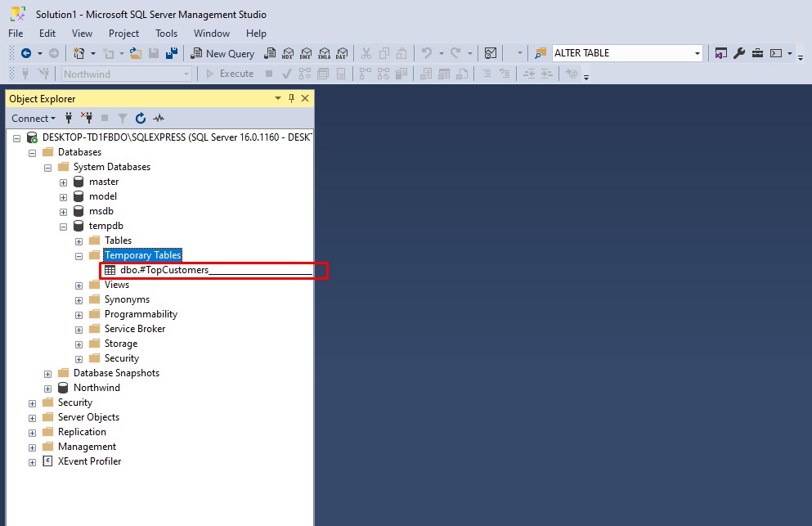Toggle Object Explorer window position dropdown

pyautogui.click(x=278, y=98)
